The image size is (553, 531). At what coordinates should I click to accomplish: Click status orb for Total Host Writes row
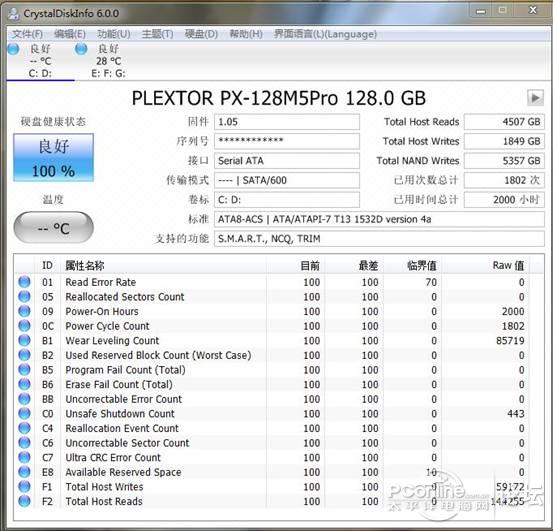[24, 487]
